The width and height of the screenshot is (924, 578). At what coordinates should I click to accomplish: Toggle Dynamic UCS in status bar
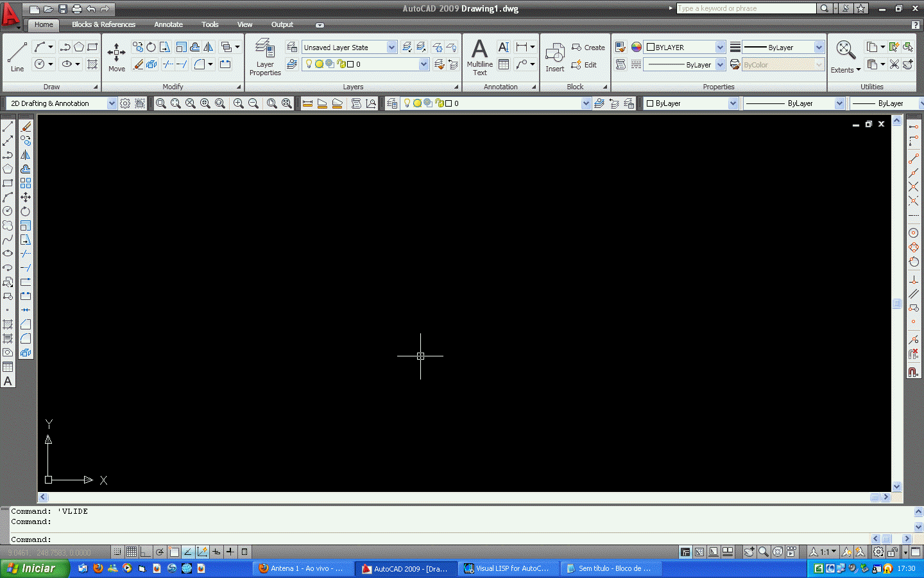click(x=202, y=552)
